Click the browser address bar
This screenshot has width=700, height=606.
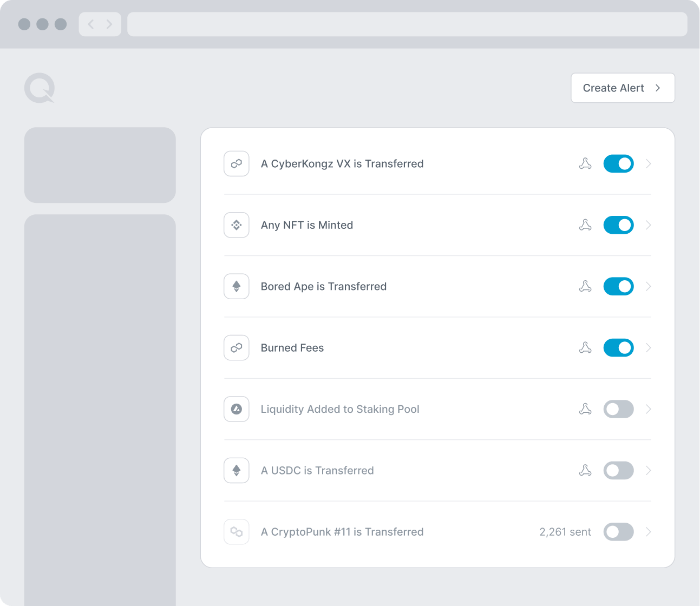(407, 24)
